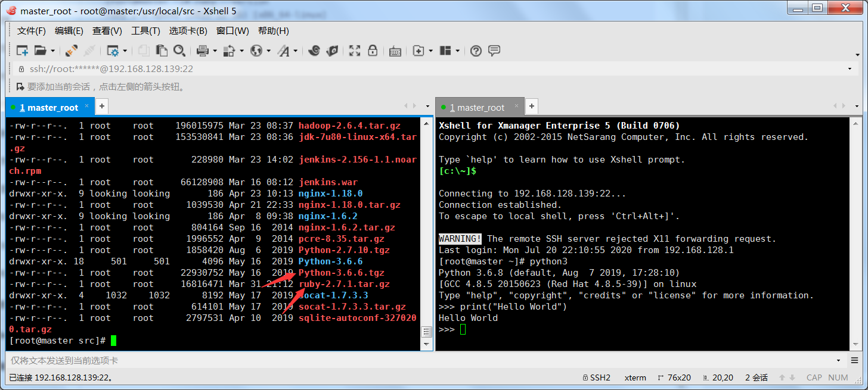Viewport: 868px width, 390px height.
Task: Expand the Font dropdown arrow
Action: click(295, 51)
